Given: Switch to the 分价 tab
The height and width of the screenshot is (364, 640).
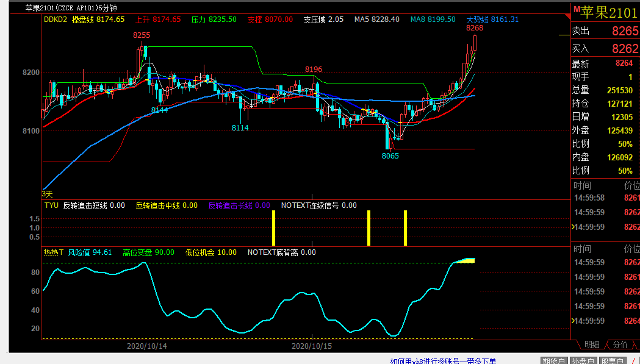Looking at the screenshot, I should [x=620, y=344].
